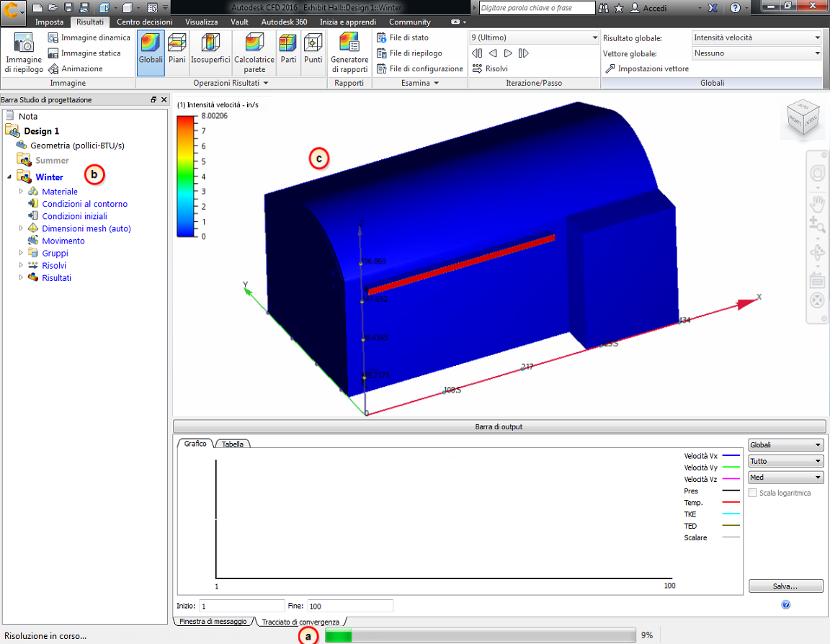Viewport: 830px width, 644px height.
Task: Click the Accedi sign-in button
Action: click(649, 8)
